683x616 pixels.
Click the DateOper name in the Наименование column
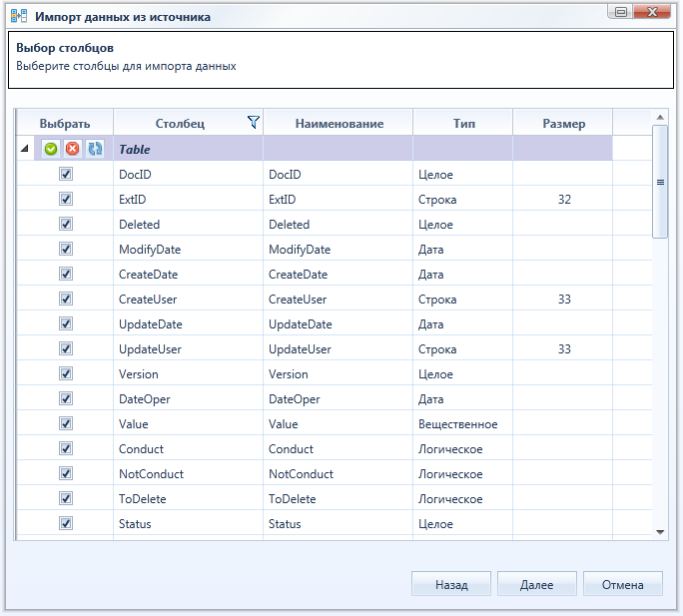pos(294,399)
